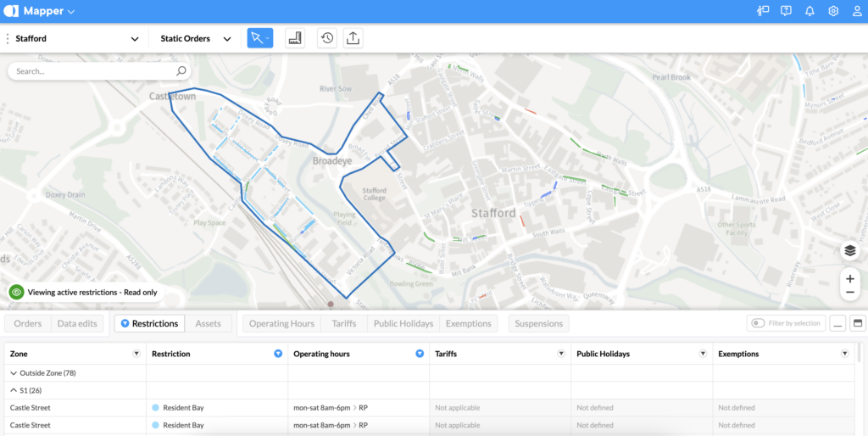Open the history clock tool
Viewport: 868px width, 436px height.
[x=326, y=38]
